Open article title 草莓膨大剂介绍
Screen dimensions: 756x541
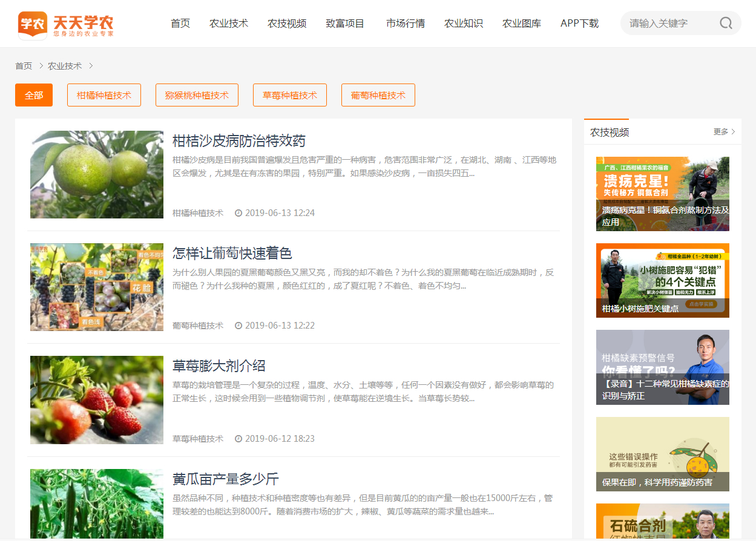click(x=219, y=366)
